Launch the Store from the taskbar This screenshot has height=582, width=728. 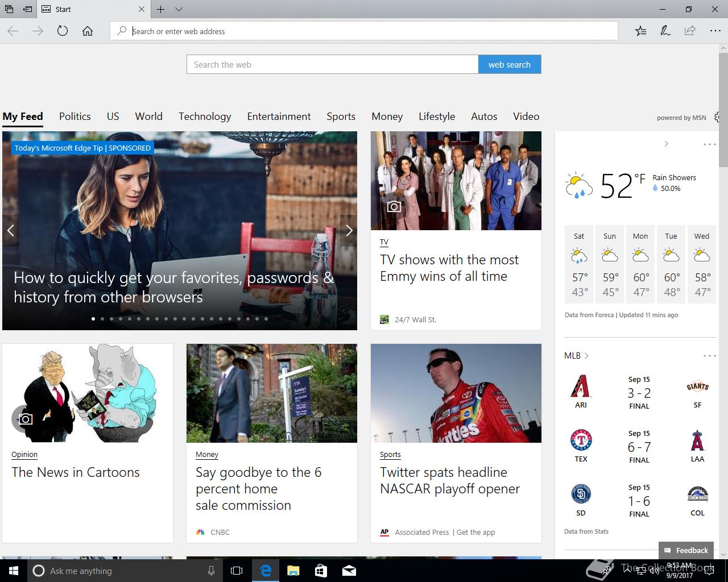pos(321,571)
